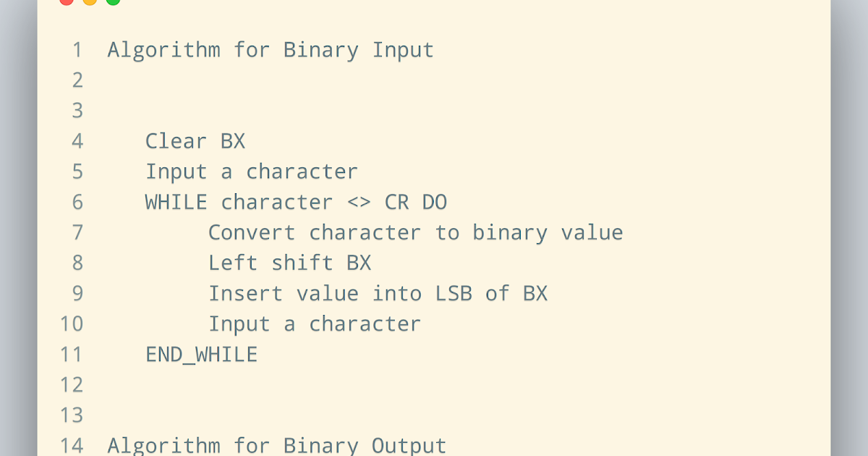Click the yellow minimize window dot
Image resolution: width=868 pixels, height=456 pixels.
click(x=90, y=1)
